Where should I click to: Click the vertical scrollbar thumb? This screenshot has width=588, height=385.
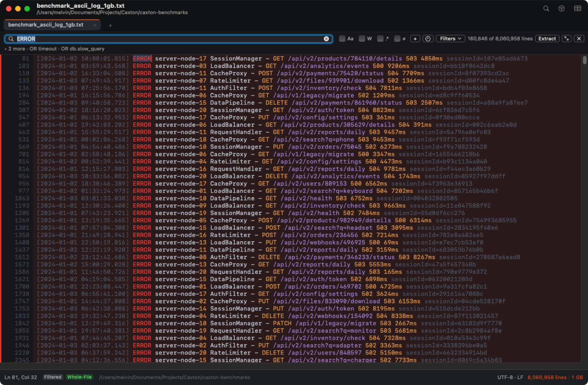point(585,60)
